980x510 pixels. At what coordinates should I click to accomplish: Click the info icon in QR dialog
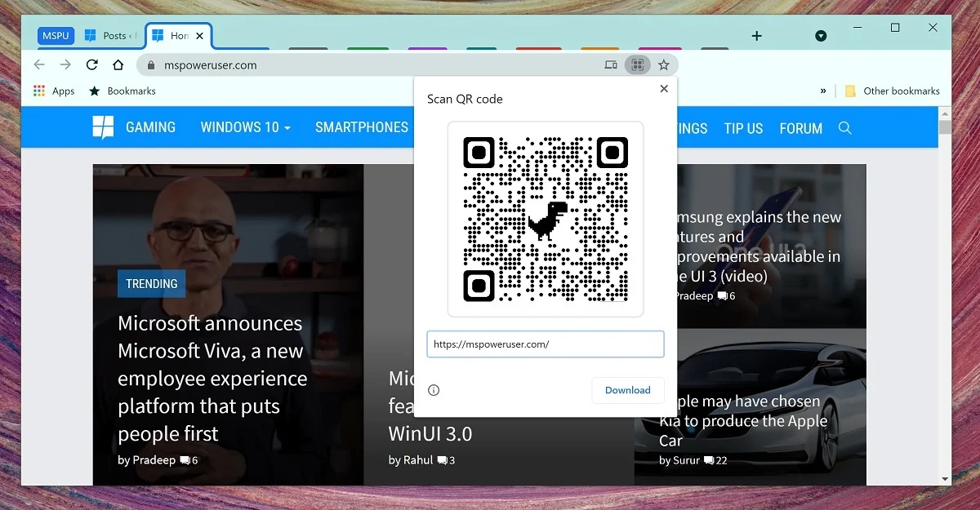(434, 390)
